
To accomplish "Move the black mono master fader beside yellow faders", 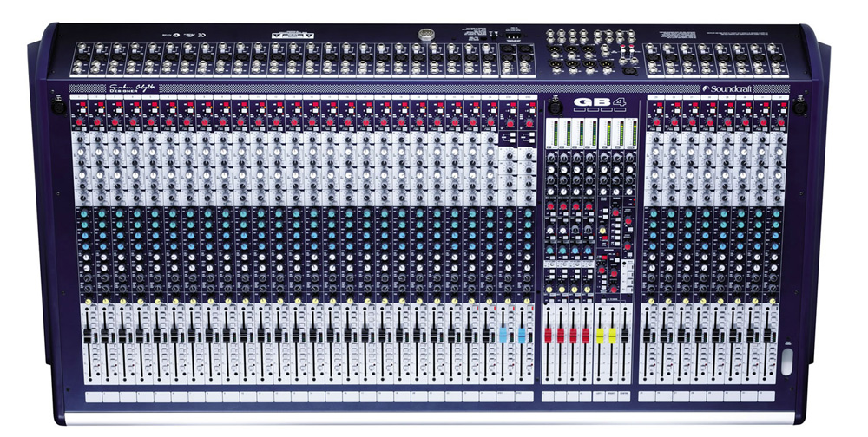I will (625, 336).
